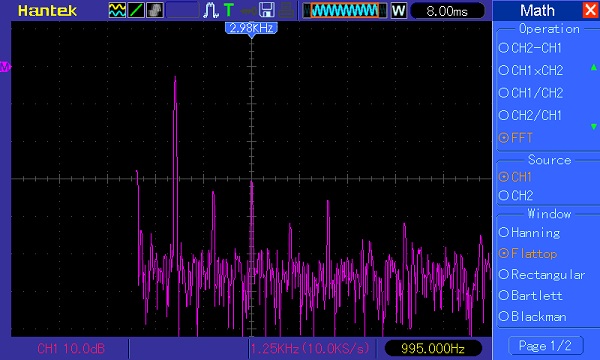
Task: Select the Flattop window
Action: (x=528, y=253)
